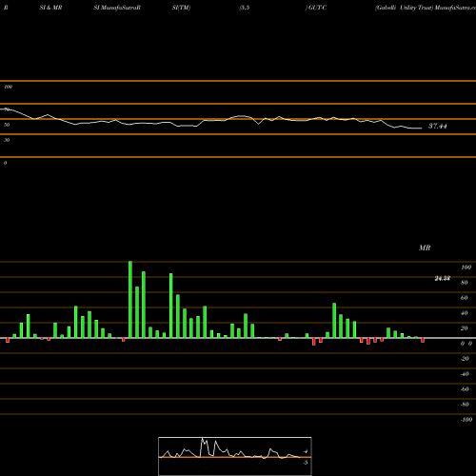
Task: Click the RSI value 37.44 label
Action: click(x=438, y=126)
